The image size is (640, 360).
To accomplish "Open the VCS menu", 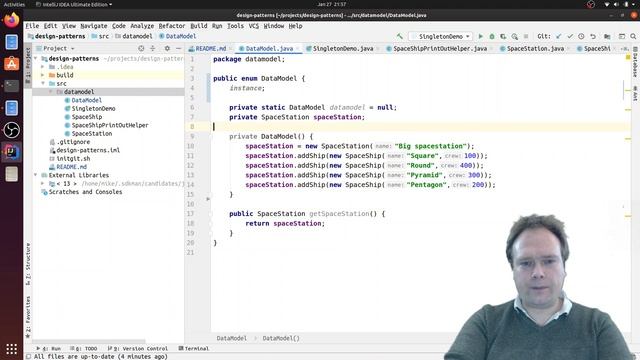I will pyautogui.click(x=254, y=26).
